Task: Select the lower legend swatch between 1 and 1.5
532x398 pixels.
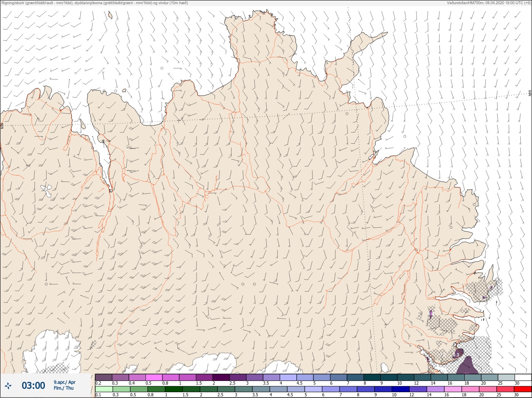Action: (x=174, y=389)
